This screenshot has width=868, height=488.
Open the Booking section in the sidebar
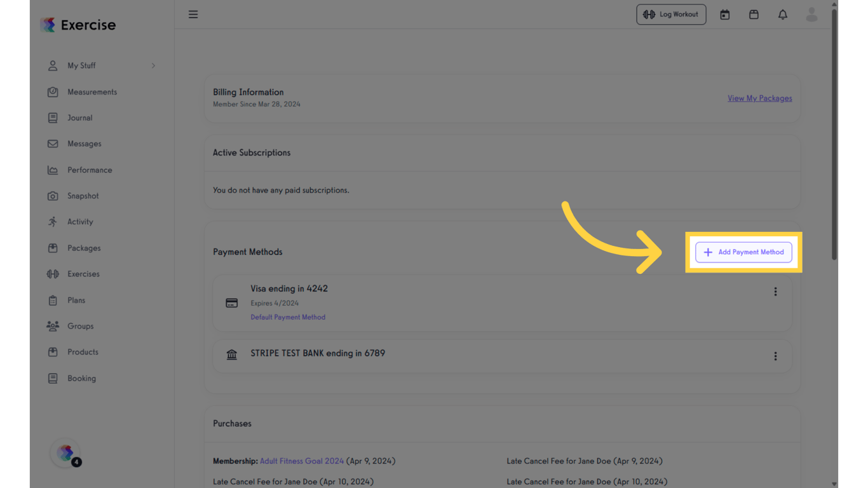pos(81,378)
